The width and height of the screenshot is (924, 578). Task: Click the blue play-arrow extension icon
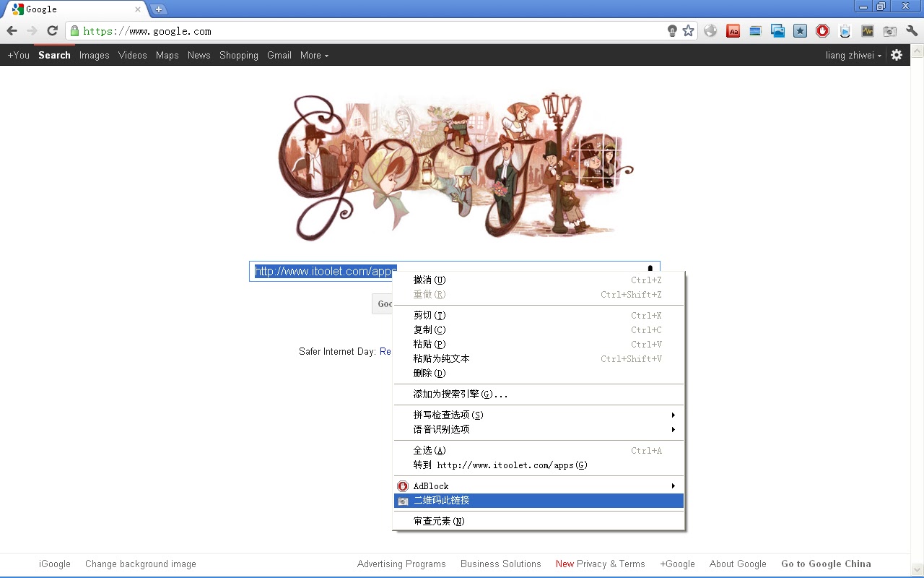tap(845, 31)
